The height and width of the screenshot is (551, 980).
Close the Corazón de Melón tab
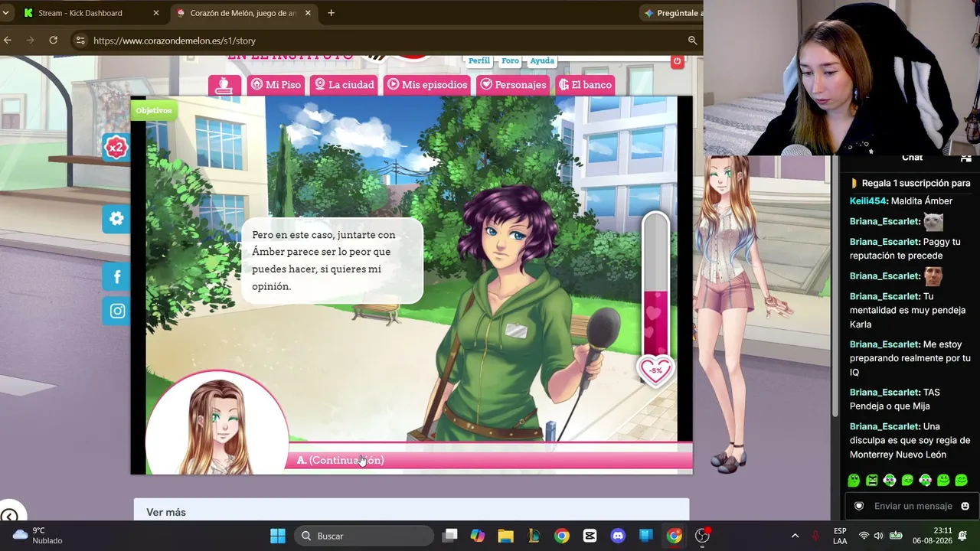point(308,13)
